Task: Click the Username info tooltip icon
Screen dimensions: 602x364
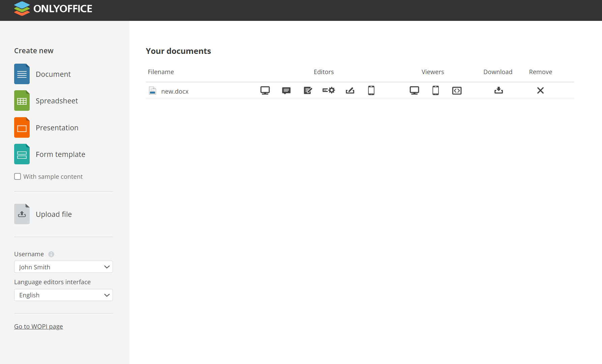Action: pos(51,254)
